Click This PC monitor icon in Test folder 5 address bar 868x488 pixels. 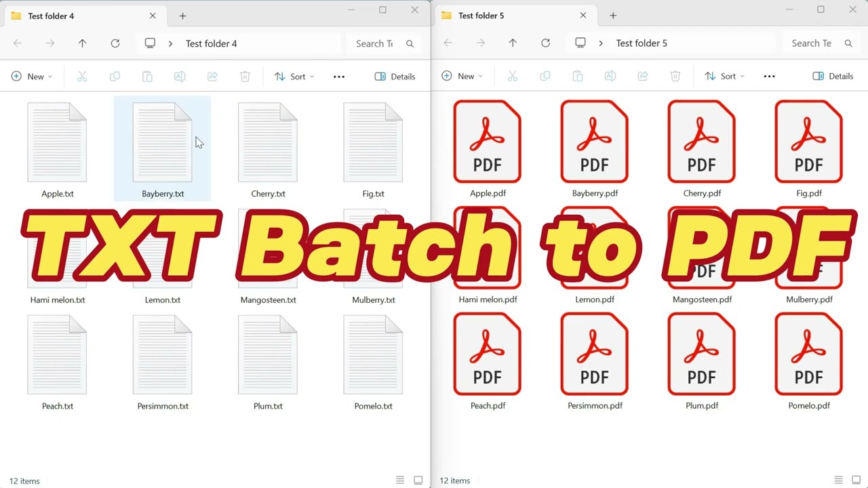[580, 43]
